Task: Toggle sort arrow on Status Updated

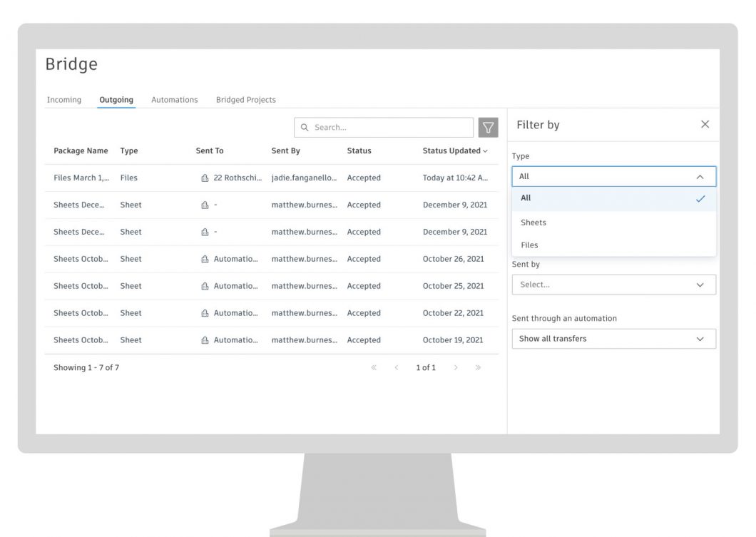Action: tap(485, 151)
